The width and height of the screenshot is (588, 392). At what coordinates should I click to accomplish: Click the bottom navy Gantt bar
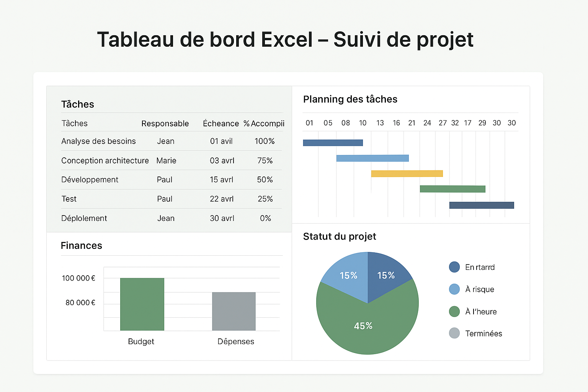coord(481,205)
